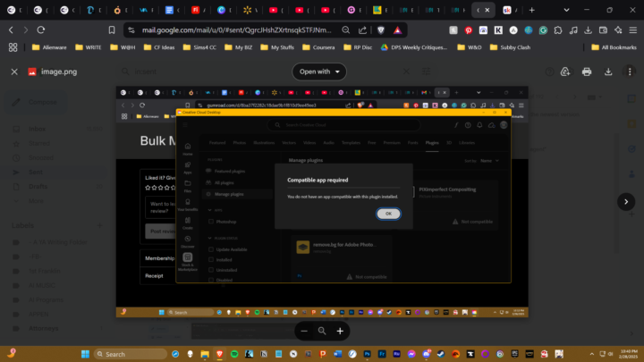Open the tab search chevron

pos(566,10)
